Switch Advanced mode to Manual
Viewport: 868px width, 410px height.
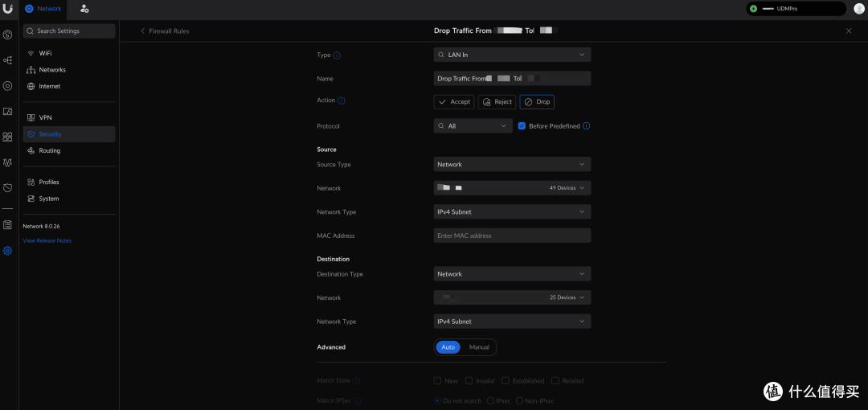[x=479, y=347]
